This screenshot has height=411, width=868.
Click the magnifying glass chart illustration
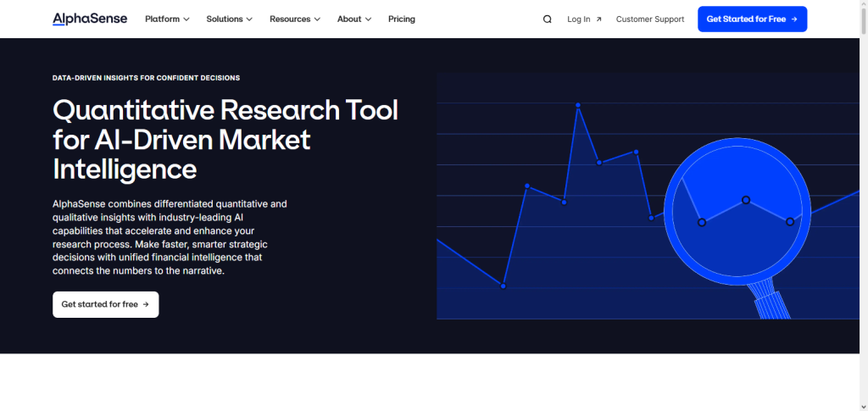[648, 196]
